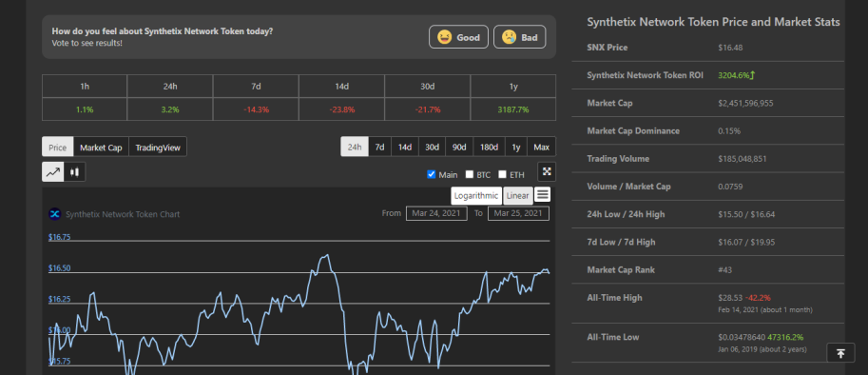Viewport: 868px width, 375px height.
Task: Click the 1y change value 3187.7%
Action: (513, 109)
